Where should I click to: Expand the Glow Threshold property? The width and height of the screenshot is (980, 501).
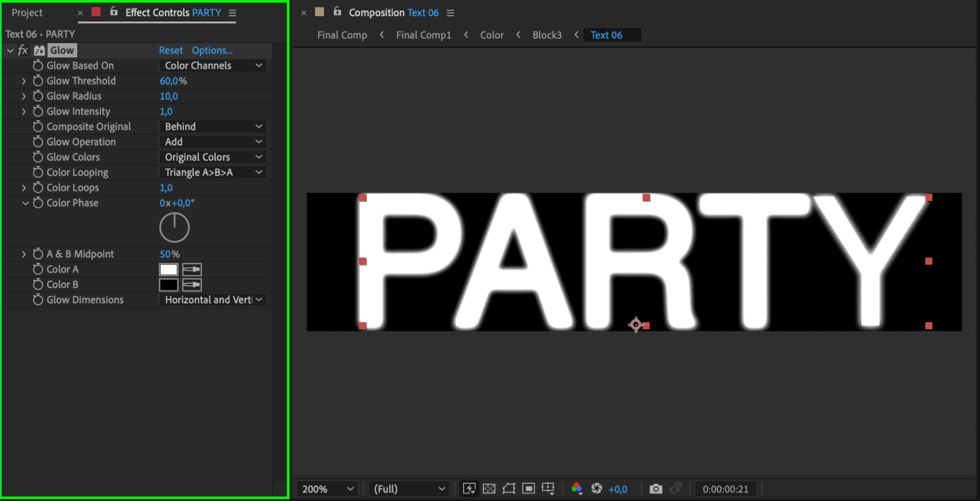(x=24, y=81)
